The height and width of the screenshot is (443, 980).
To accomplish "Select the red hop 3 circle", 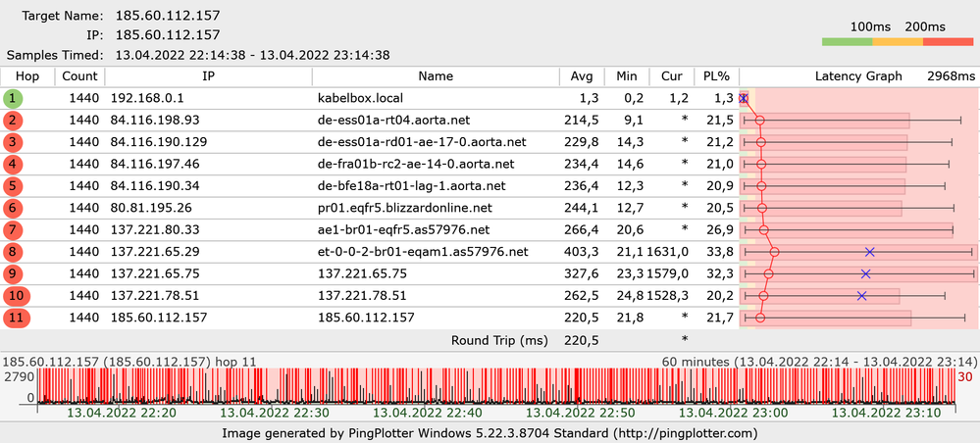I will tap(13, 142).
